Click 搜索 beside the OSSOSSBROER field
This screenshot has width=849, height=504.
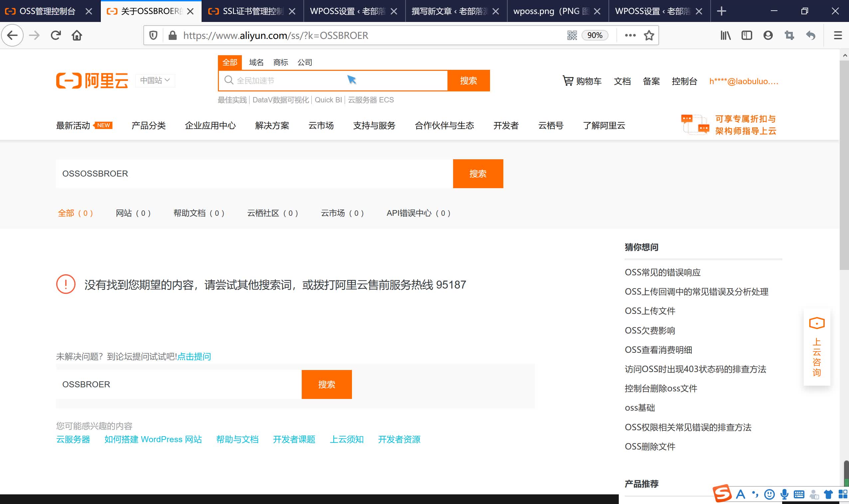(x=478, y=174)
